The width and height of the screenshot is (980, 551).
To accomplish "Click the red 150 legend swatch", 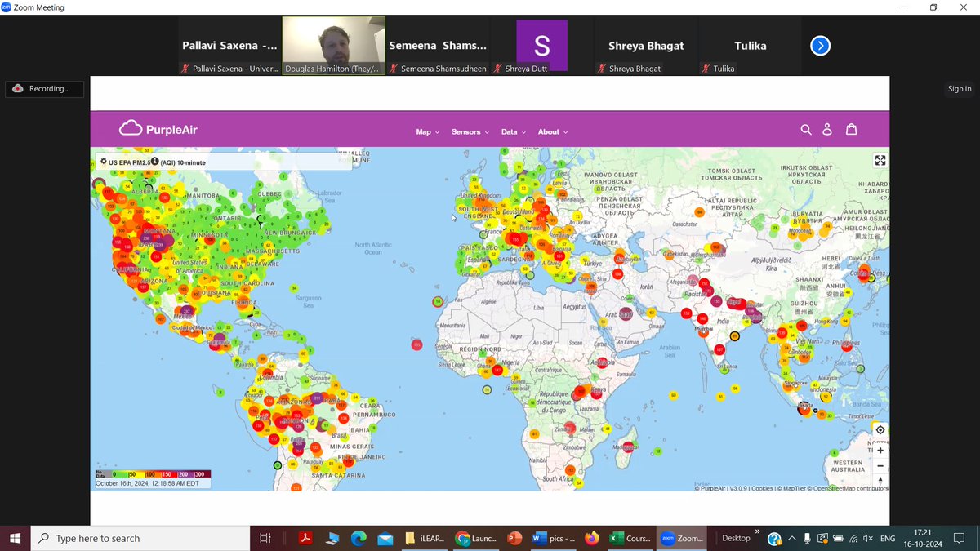I will 168,473.
